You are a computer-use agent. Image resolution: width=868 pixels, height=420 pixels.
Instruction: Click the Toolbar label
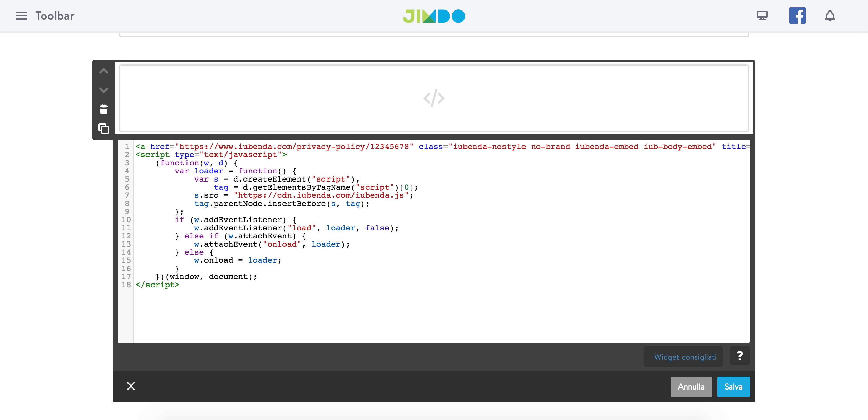pos(55,16)
